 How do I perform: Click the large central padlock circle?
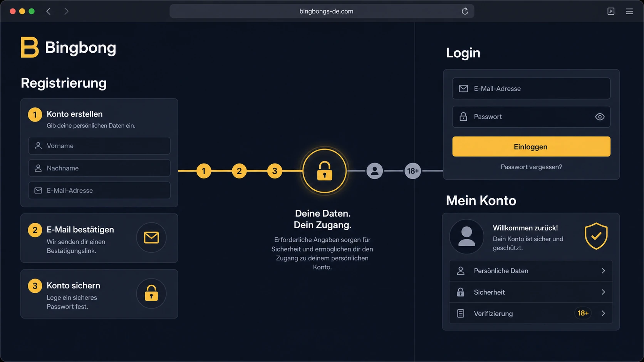[x=325, y=171]
